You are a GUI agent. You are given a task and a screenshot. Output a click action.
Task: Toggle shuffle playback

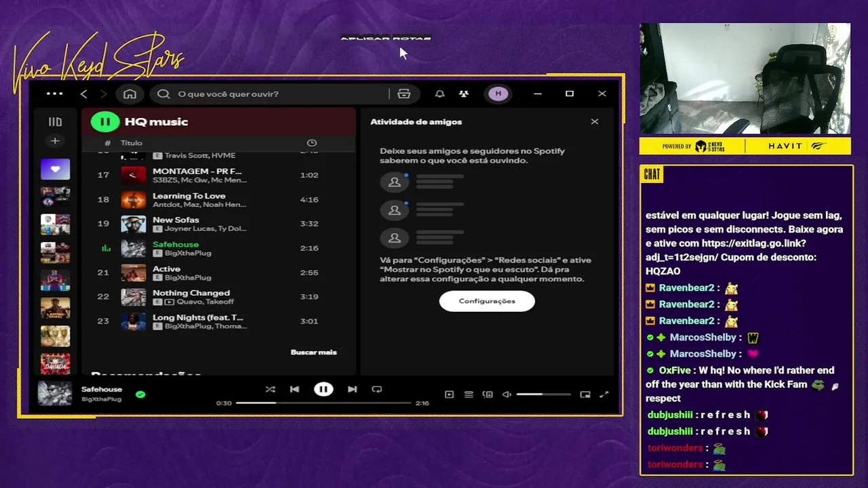[271, 389]
